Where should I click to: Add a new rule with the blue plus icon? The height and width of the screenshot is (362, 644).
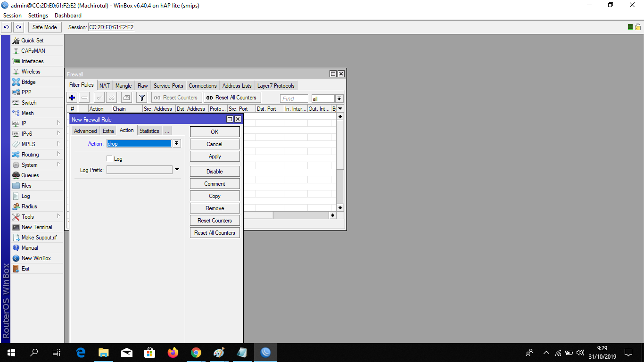coord(72,98)
